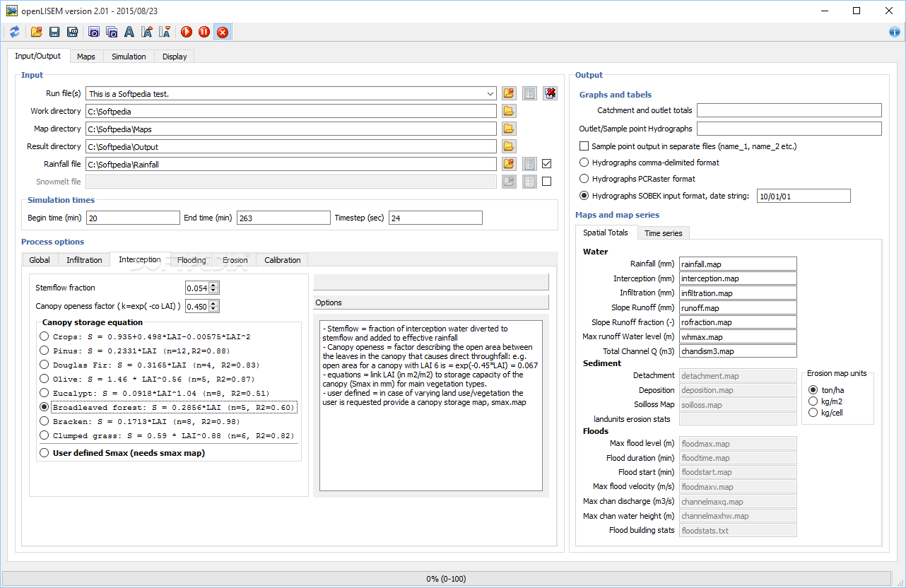
Task: Select Hydrographs comma-delimited format
Action: (x=649, y=163)
